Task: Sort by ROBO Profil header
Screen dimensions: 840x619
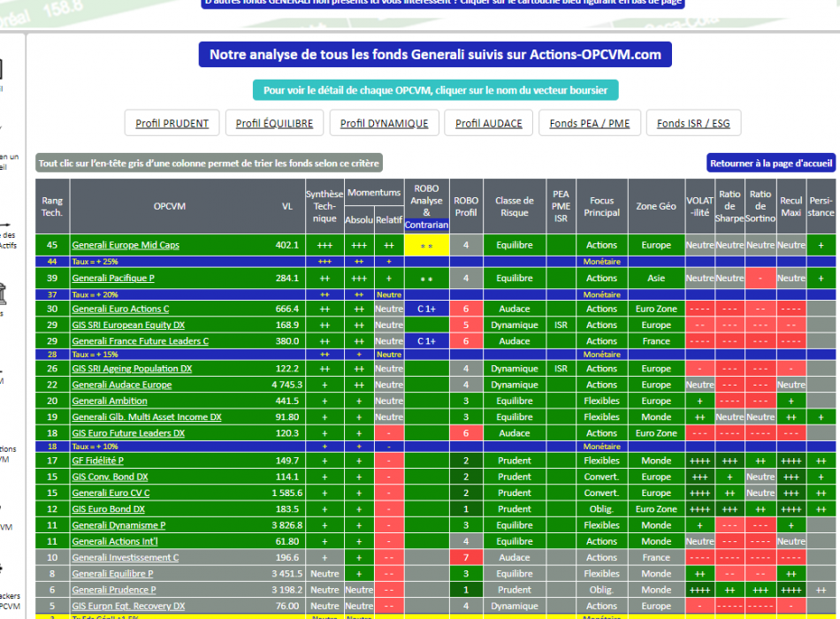Action: pos(466,206)
